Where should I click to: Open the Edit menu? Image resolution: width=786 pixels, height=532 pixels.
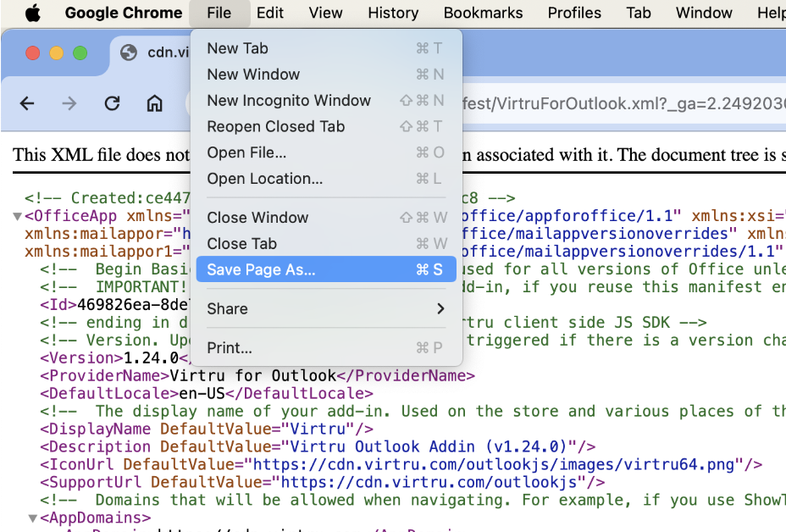pyautogui.click(x=269, y=13)
